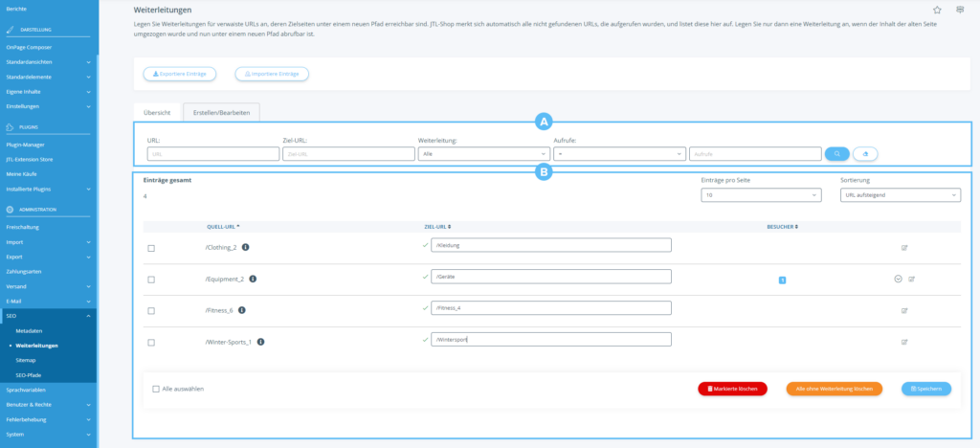
Task: Enable the 'Alle auswählen' checkbox
Action: 156,389
